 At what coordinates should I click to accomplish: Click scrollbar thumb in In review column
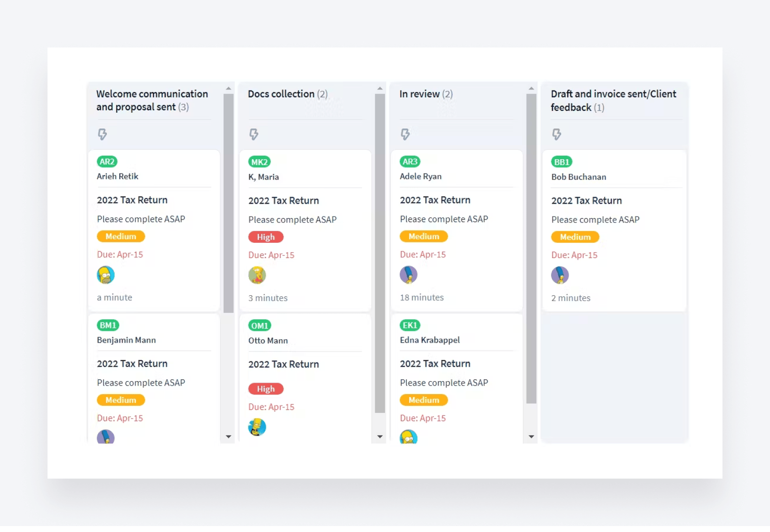coord(531,249)
